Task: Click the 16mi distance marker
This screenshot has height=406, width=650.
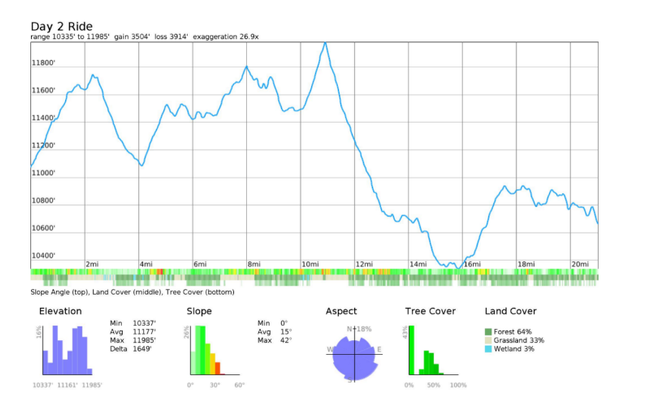Action: click(472, 264)
